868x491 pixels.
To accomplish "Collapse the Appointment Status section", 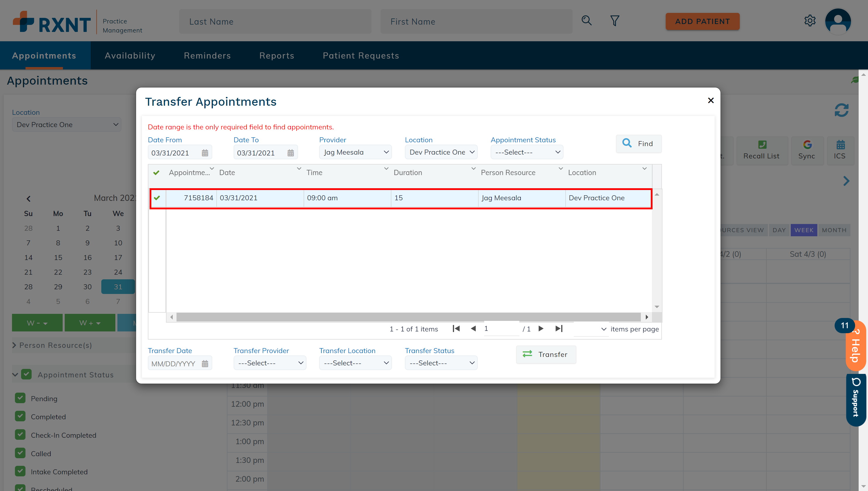I will [15, 374].
